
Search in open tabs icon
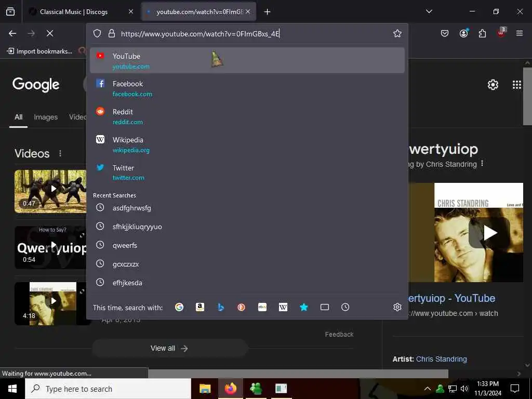tap(324, 307)
